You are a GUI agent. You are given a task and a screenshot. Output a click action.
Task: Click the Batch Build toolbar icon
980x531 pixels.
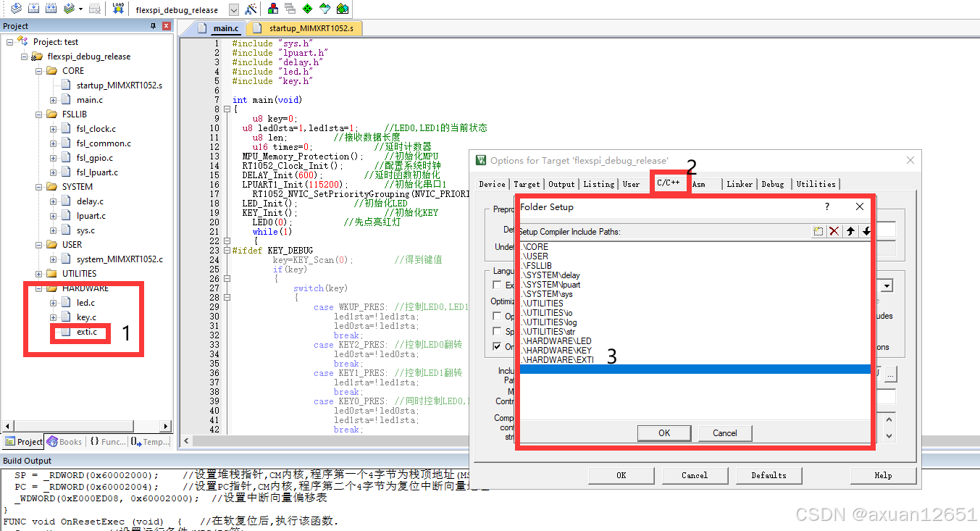coord(69,9)
